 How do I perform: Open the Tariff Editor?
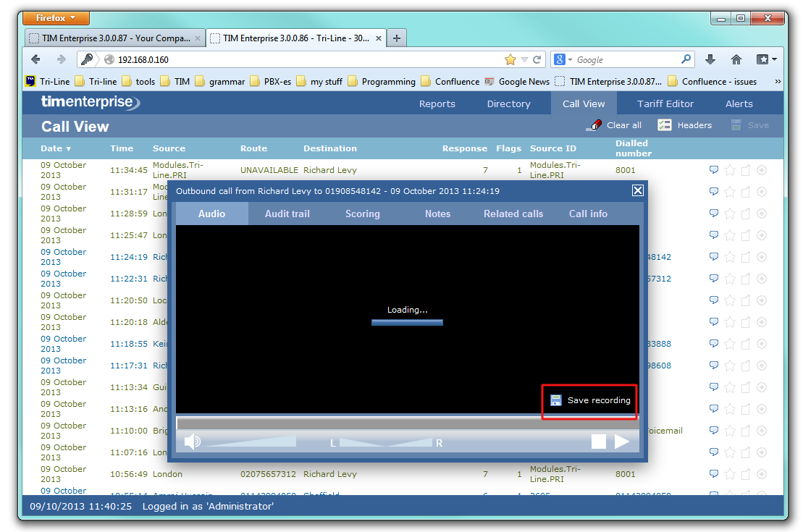(665, 104)
